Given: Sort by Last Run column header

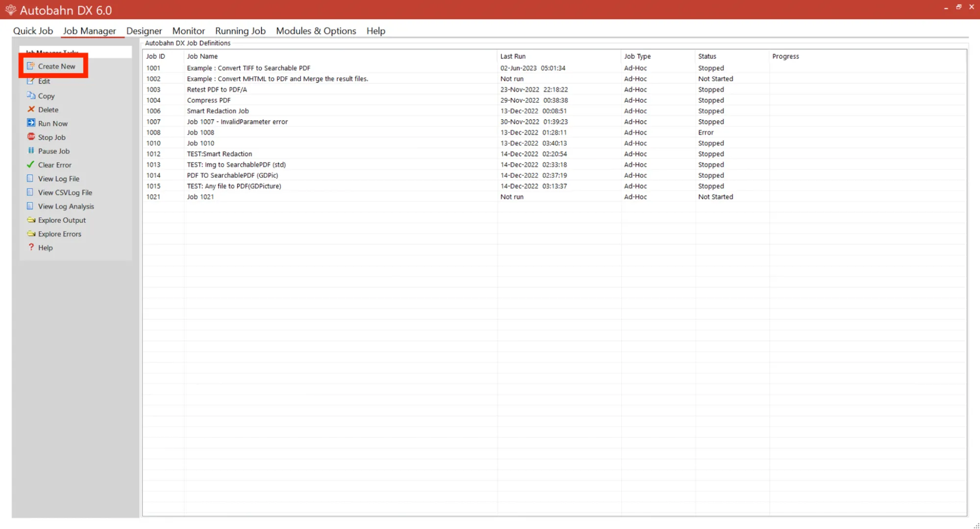Looking at the screenshot, I should (512, 56).
